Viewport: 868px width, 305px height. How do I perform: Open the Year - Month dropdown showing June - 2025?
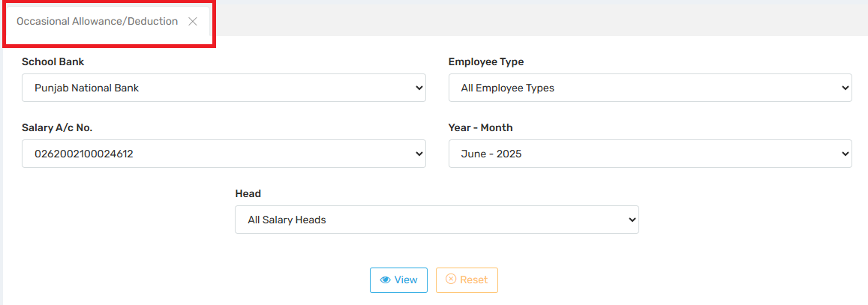pos(650,154)
